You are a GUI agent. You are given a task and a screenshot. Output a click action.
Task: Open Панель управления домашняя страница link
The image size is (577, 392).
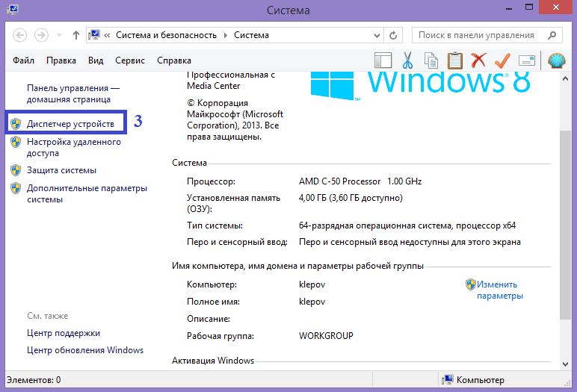coord(73,94)
